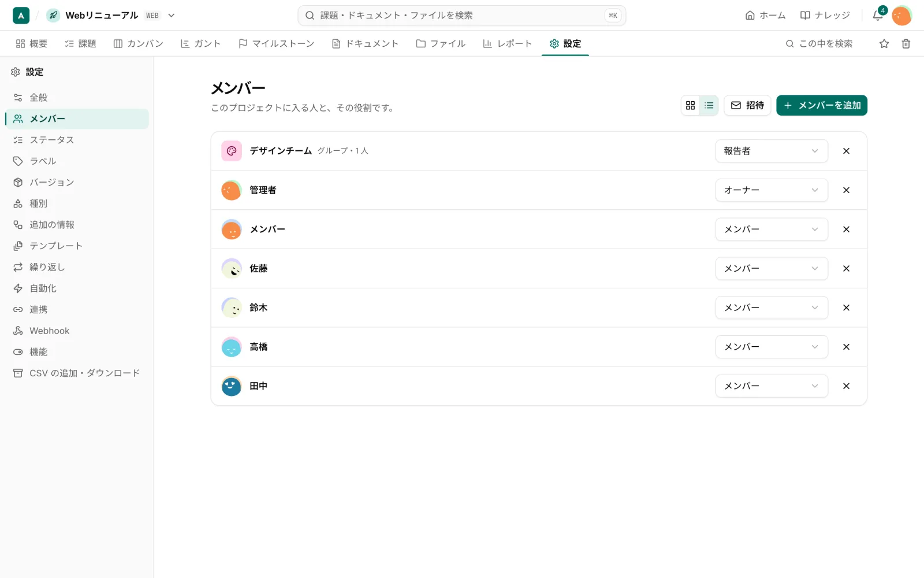The image size is (924, 578).
Task: Click この中を検索 search box
Action: pos(819,43)
